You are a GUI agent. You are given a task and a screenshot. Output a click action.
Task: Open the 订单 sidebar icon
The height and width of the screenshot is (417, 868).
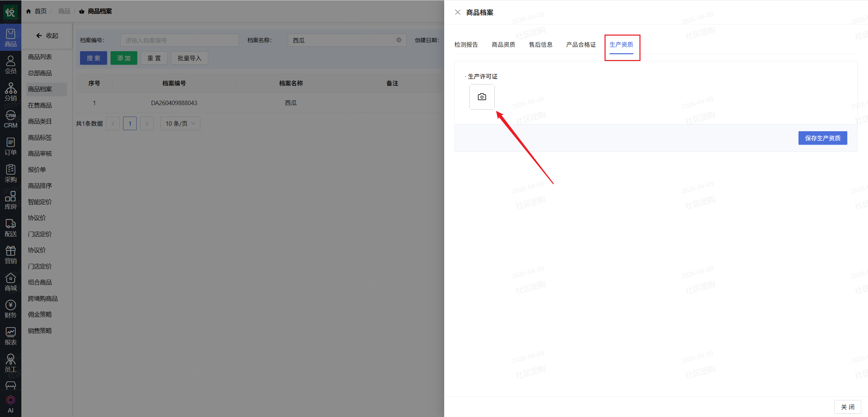point(11,146)
